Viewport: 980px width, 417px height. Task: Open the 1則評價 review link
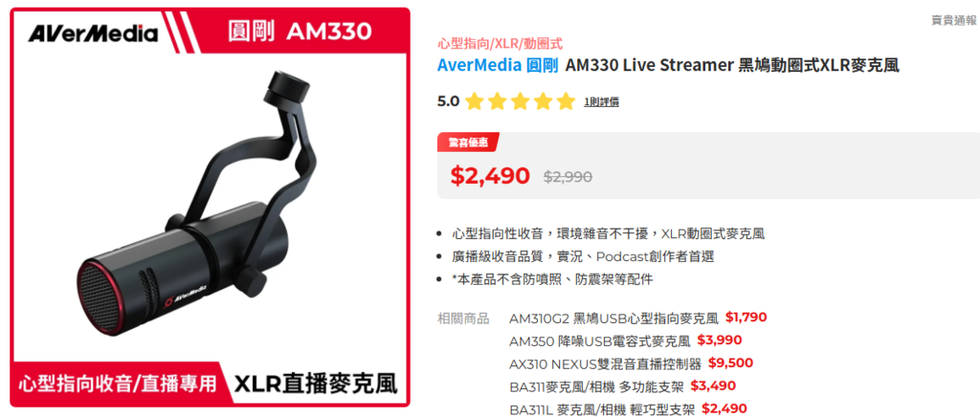point(601,101)
